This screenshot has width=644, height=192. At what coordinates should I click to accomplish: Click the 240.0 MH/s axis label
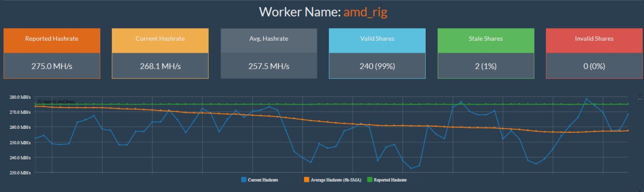click(x=20, y=157)
